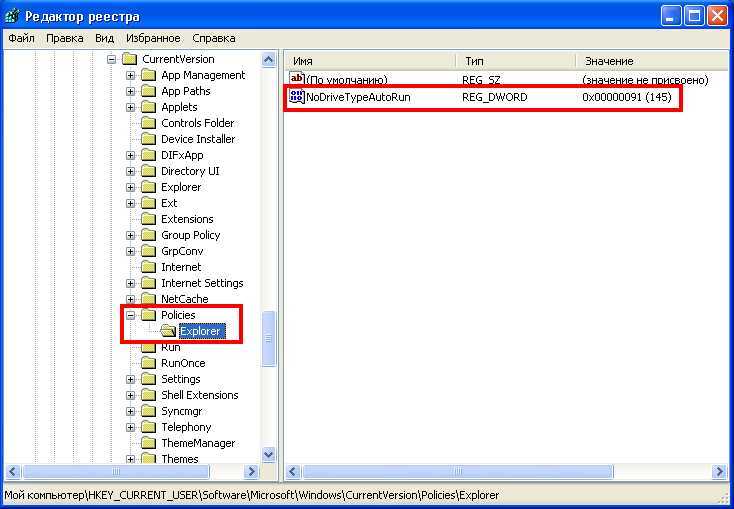Click values pane horizontal scroll left arrow
Viewport: 734px width, 509px height.
[x=293, y=471]
